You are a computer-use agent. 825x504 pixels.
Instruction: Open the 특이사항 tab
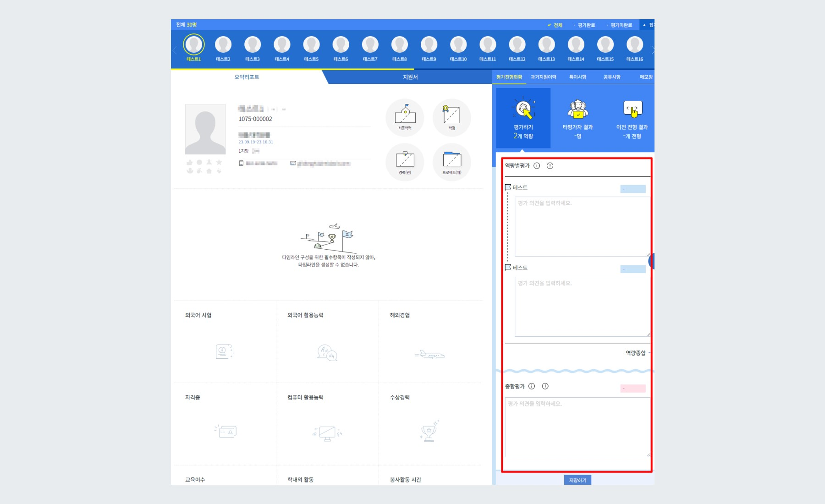pyautogui.click(x=577, y=77)
